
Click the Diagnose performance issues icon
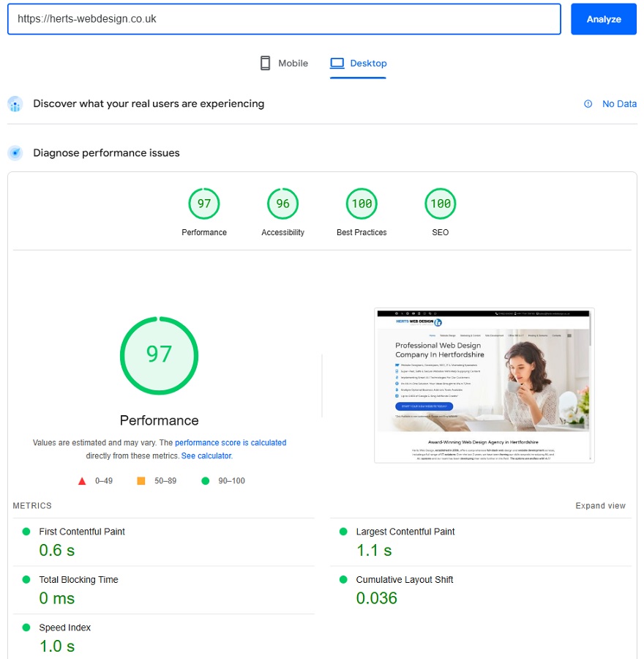(15, 153)
